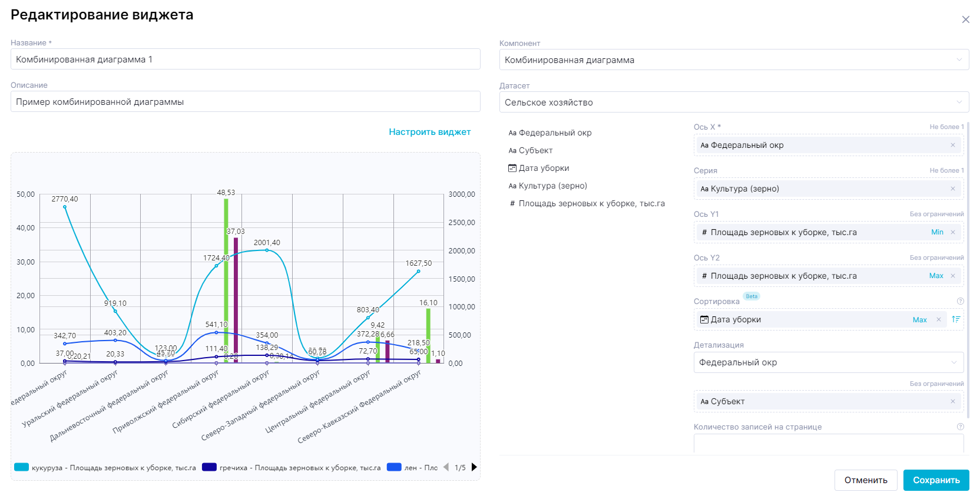Remove the Ось Y2 measure
The width and height of the screenshot is (980, 492).
952,276
